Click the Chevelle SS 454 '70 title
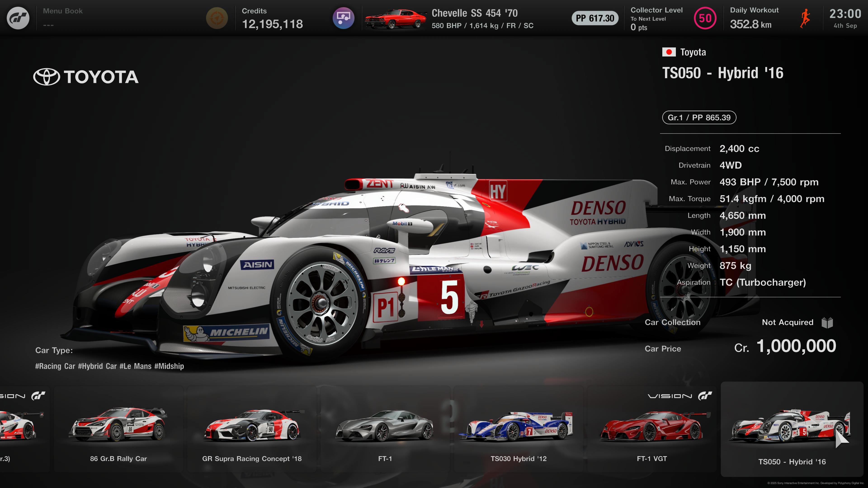The height and width of the screenshot is (488, 868). coord(474,13)
